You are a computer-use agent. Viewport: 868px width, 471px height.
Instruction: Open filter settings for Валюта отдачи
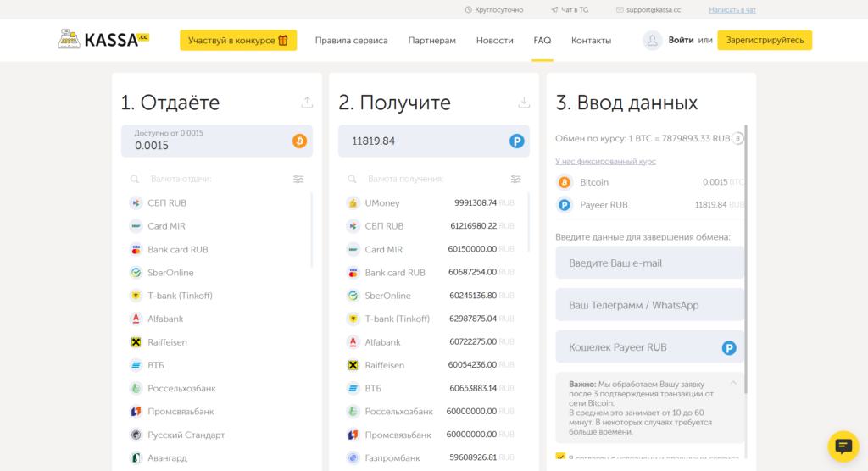[298, 179]
